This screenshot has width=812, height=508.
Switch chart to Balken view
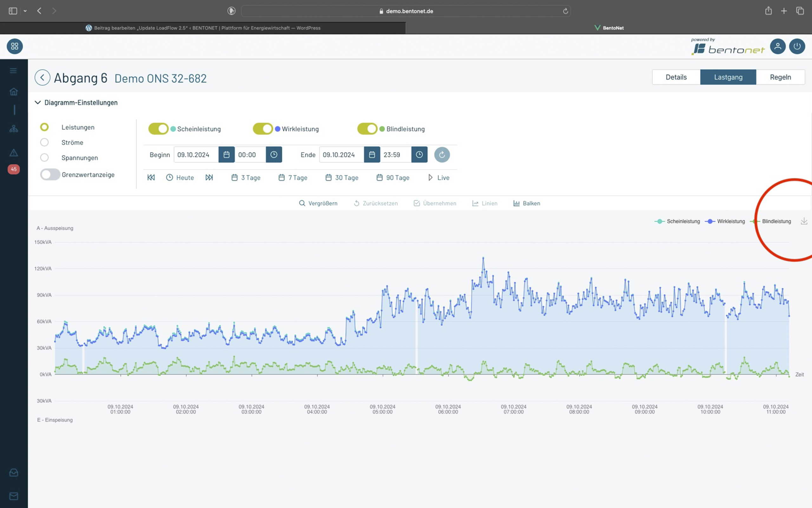[x=527, y=203]
